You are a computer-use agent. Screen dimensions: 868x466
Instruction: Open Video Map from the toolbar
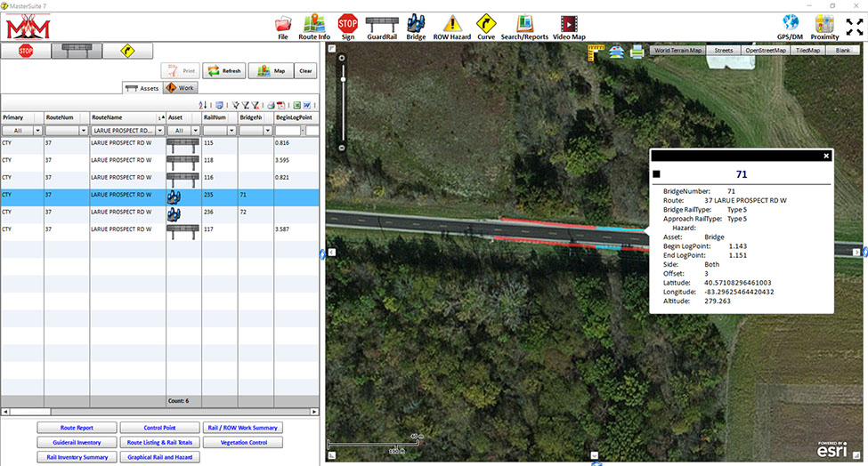[569, 24]
